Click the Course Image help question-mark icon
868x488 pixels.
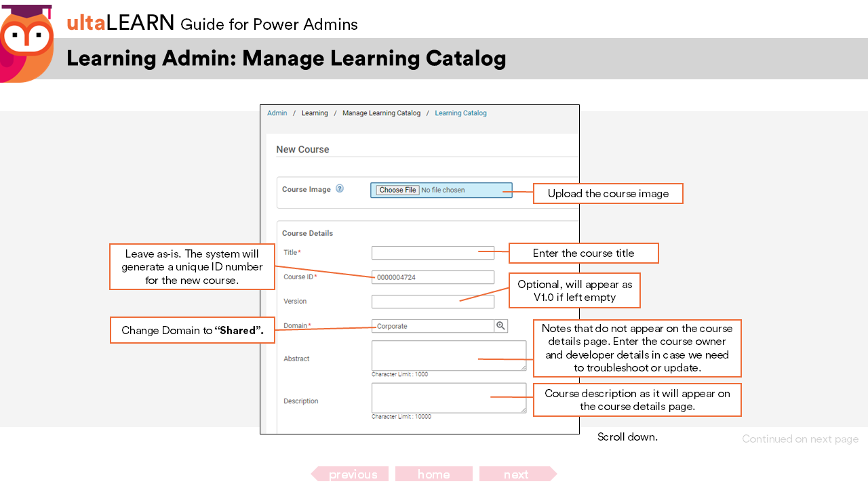pyautogui.click(x=340, y=188)
